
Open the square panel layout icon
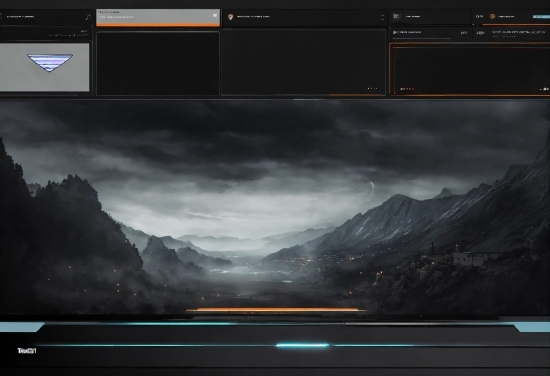(x=396, y=16)
